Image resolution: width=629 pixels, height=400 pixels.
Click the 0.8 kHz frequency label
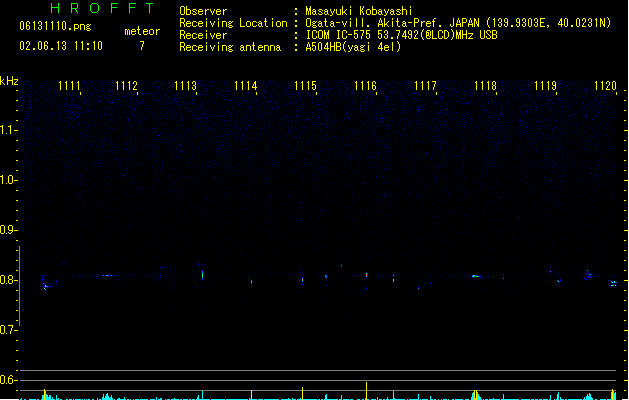(8, 280)
